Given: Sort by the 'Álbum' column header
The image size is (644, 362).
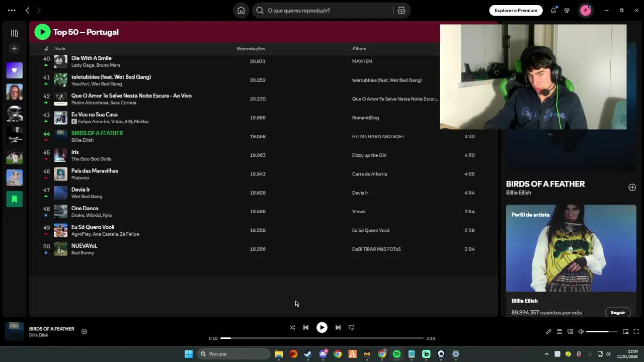Looking at the screenshot, I should pos(359,49).
